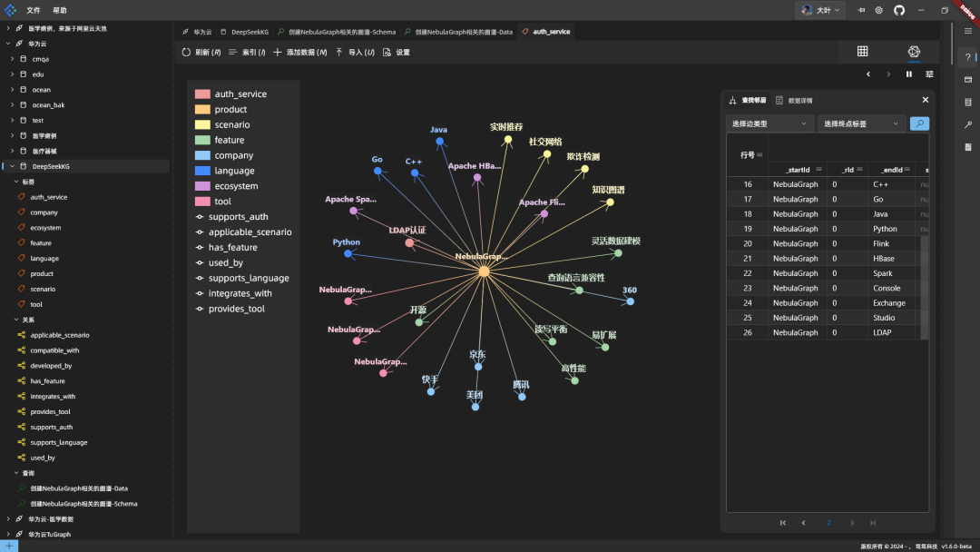Toggle the supports_auth edge in the legend
The width and height of the screenshot is (980, 552).
(232, 216)
